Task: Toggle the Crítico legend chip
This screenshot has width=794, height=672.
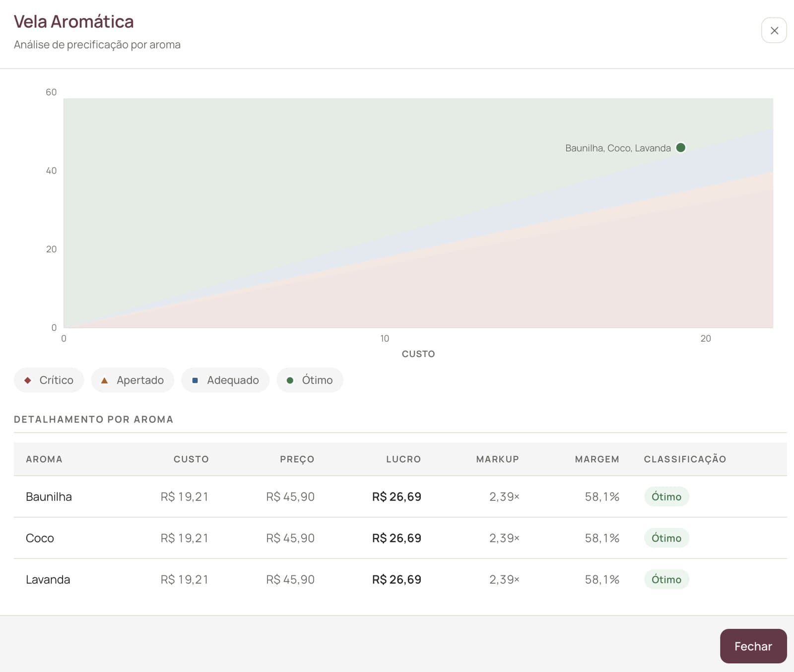Action: pyautogui.click(x=49, y=380)
